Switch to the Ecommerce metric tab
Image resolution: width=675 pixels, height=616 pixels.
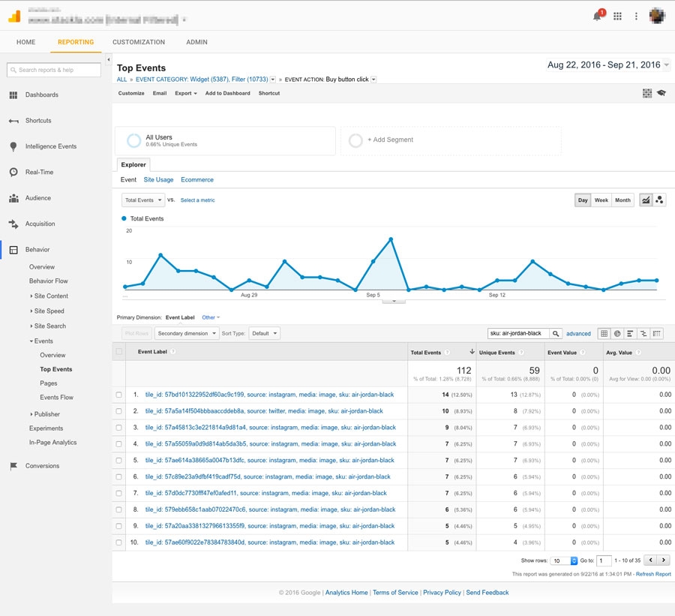(197, 180)
